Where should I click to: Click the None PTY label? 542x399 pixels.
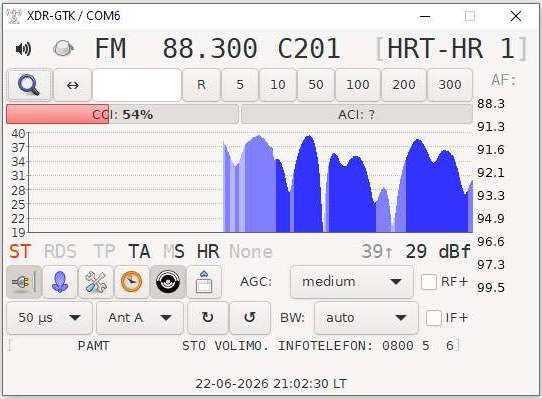click(251, 251)
